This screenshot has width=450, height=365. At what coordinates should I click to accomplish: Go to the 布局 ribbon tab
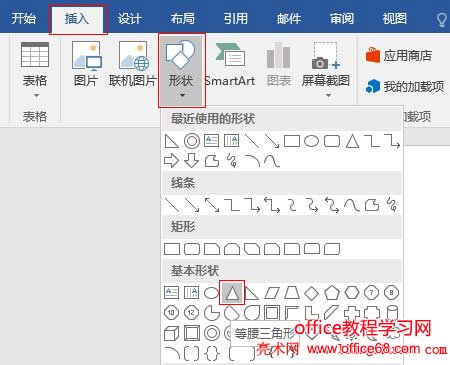click(183, 18)
